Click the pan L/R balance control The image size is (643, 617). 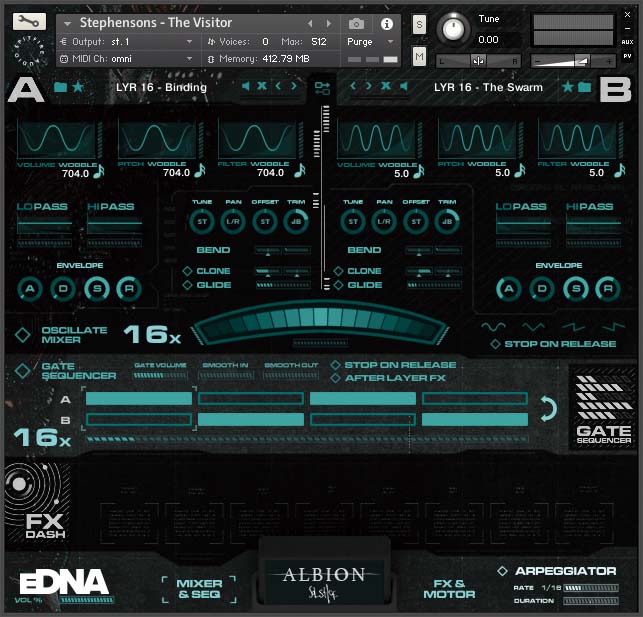point(478,61)
